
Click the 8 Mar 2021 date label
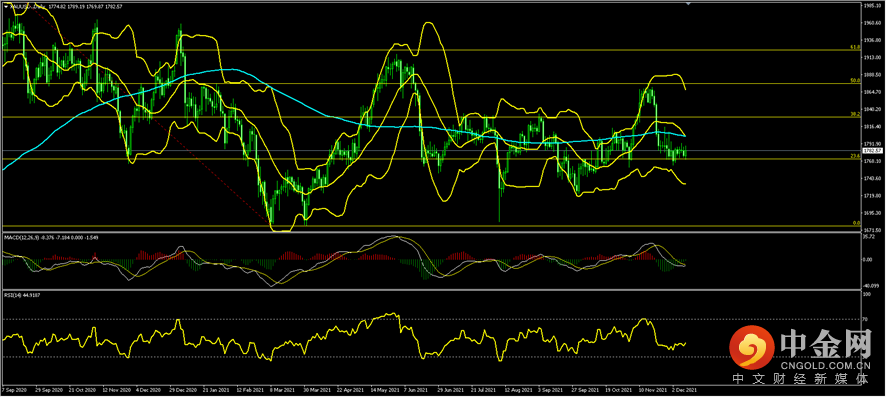(x=283, y=390)
